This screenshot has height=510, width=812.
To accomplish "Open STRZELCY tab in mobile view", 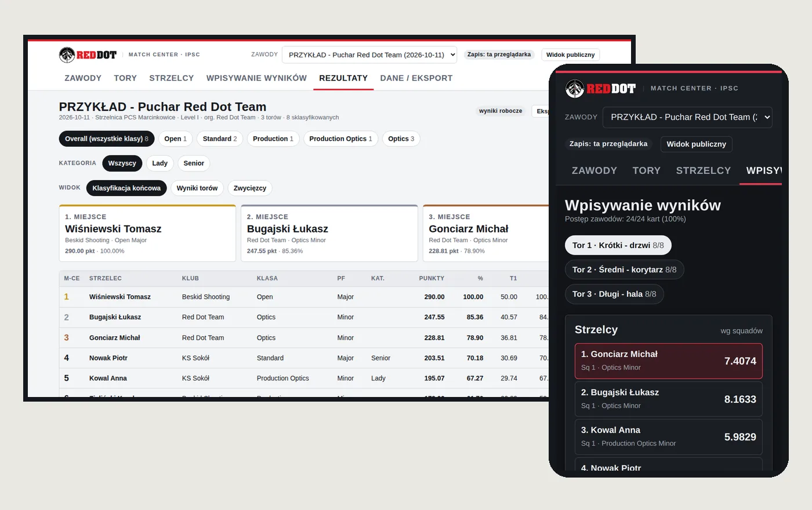I will tap(704, 170).
